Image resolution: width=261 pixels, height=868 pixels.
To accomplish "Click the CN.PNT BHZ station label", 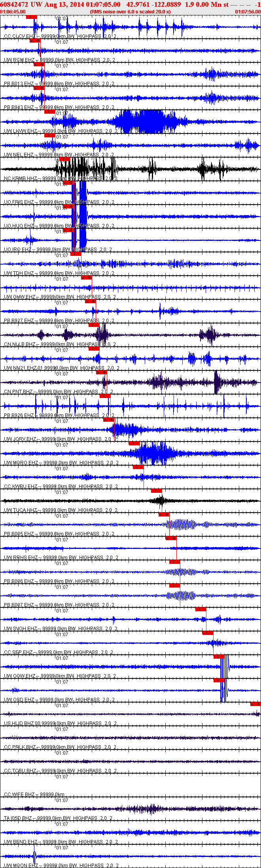I will pos(18,392).
